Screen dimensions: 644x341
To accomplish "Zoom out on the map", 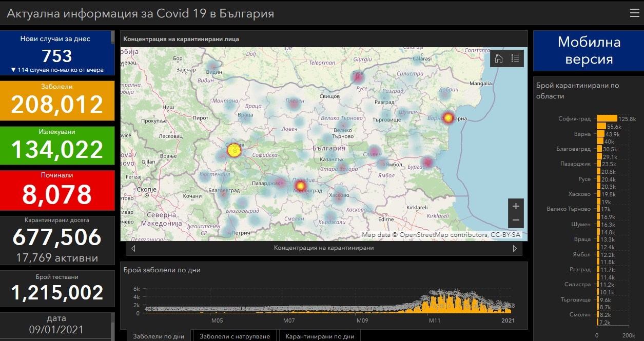I will click(516, 220).
